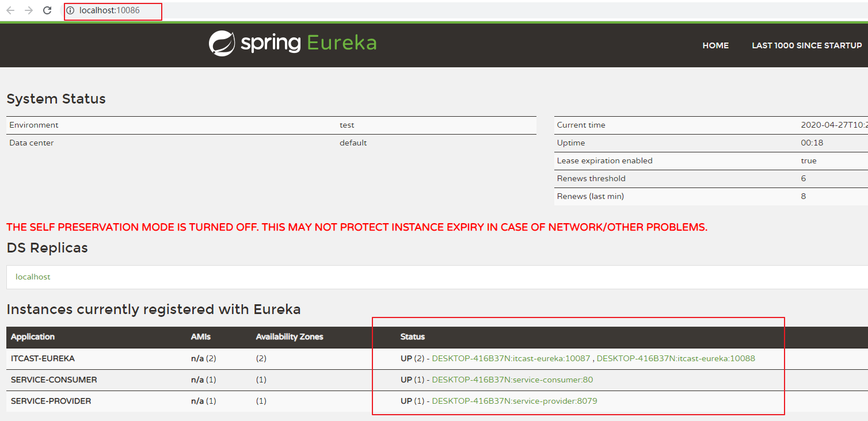This screenshot has height=421, width=868.
Task: Click the data center value default
Action: click(x=353, y=143)
